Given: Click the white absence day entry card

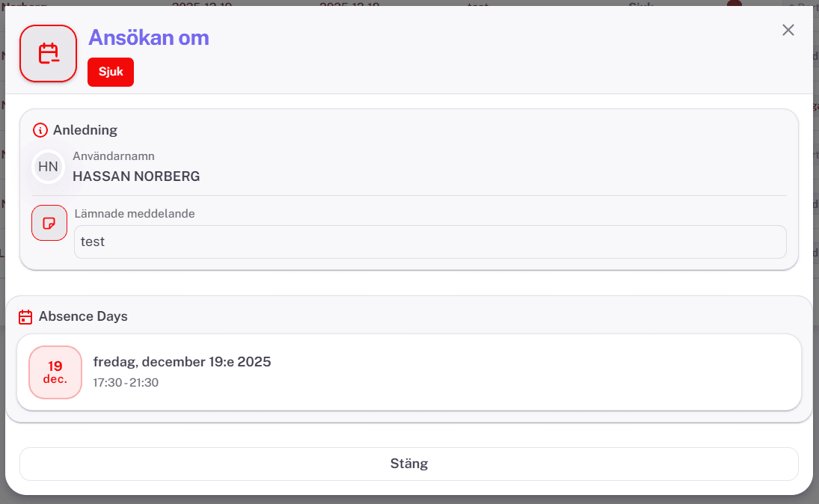Looking at the screenshot, I should [524, 372].
